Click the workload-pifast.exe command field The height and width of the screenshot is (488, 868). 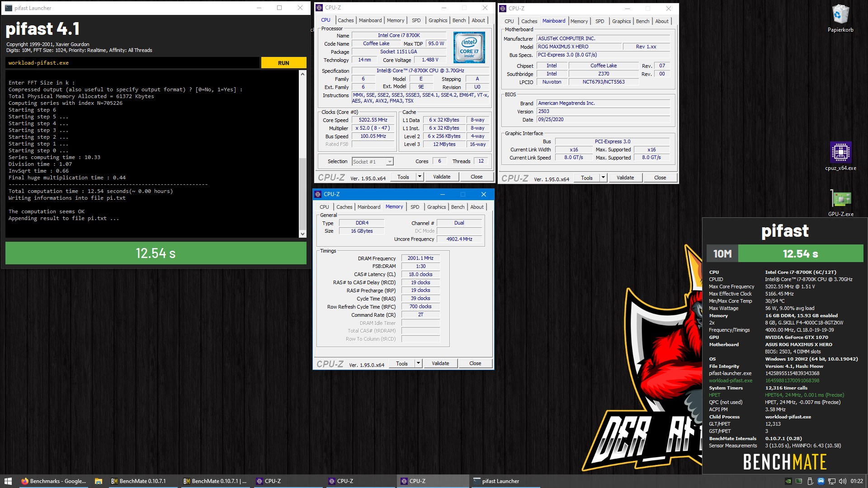132,63
